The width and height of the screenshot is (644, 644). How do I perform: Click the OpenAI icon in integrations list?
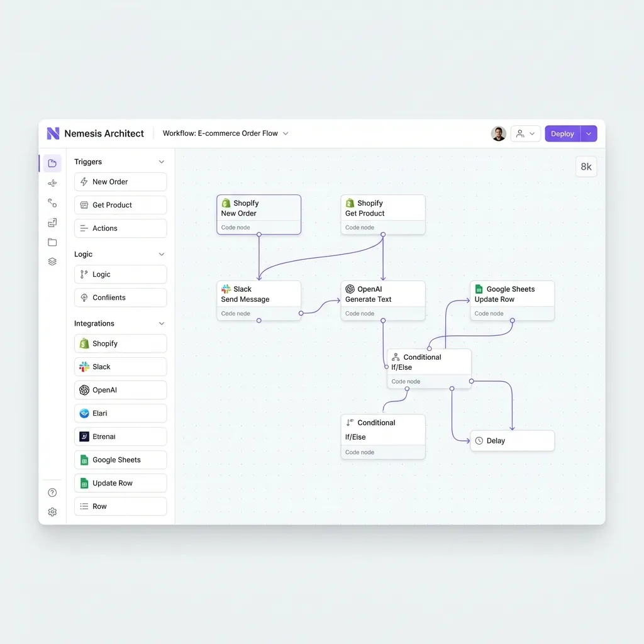[x=84, y=390]
